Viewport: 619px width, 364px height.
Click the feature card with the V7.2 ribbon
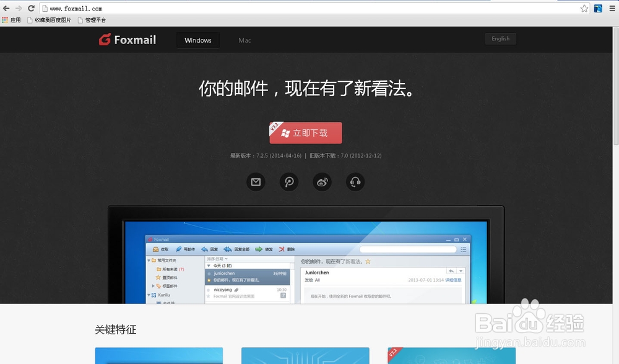[x=452, y=356]
